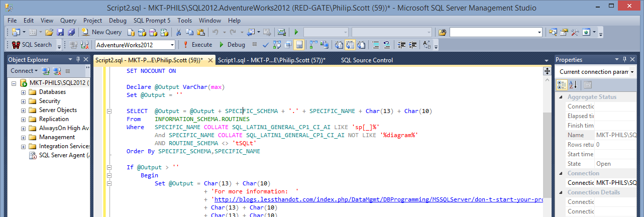Expand the Databases folder
Viewport: 644px width, 217px height.
(x=23, y=92)
